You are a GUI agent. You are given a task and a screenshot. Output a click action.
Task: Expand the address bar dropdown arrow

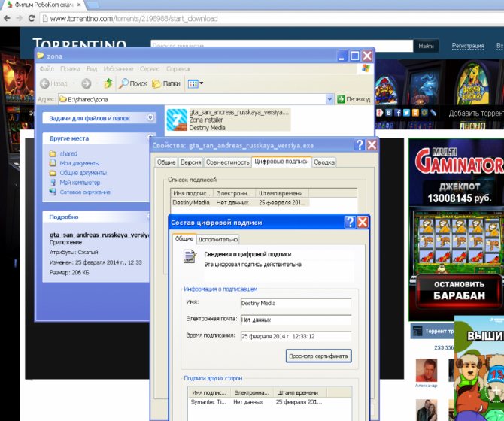[329, 99]
